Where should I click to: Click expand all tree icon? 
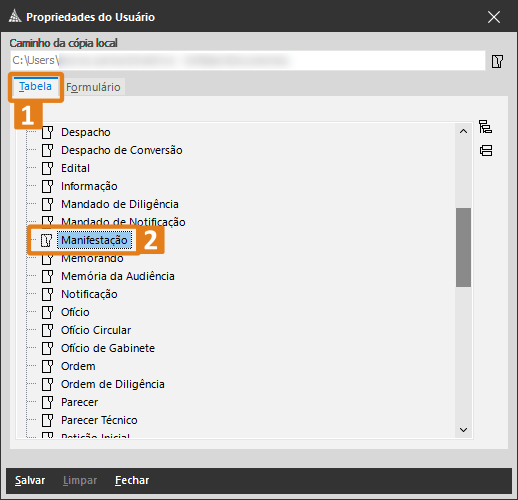485,127
